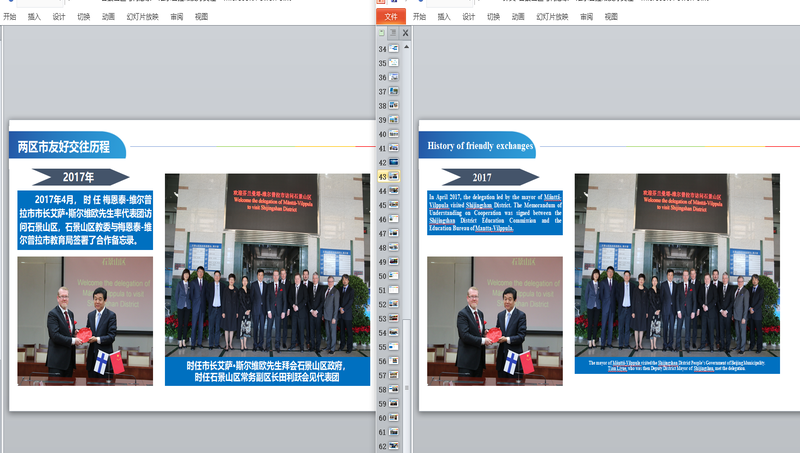Select slide 41 thumbnail
This screenshot has height=453, width=800.
393,148
